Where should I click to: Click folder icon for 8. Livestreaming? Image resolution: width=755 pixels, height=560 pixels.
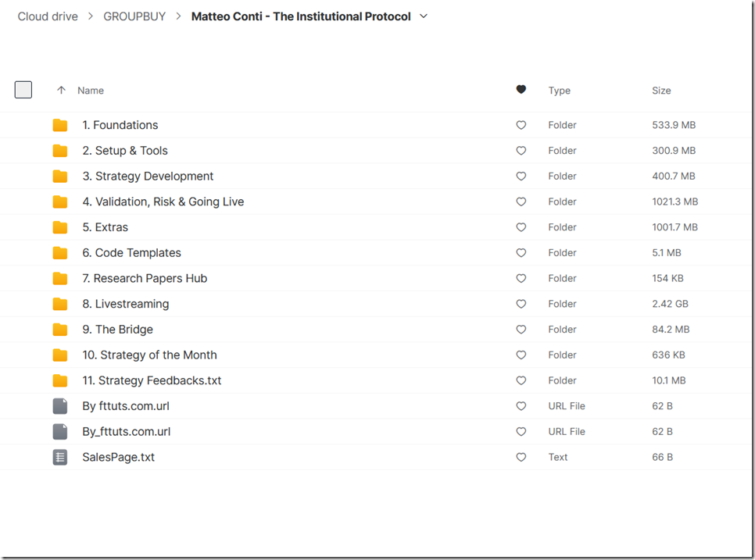pos(60,304)
